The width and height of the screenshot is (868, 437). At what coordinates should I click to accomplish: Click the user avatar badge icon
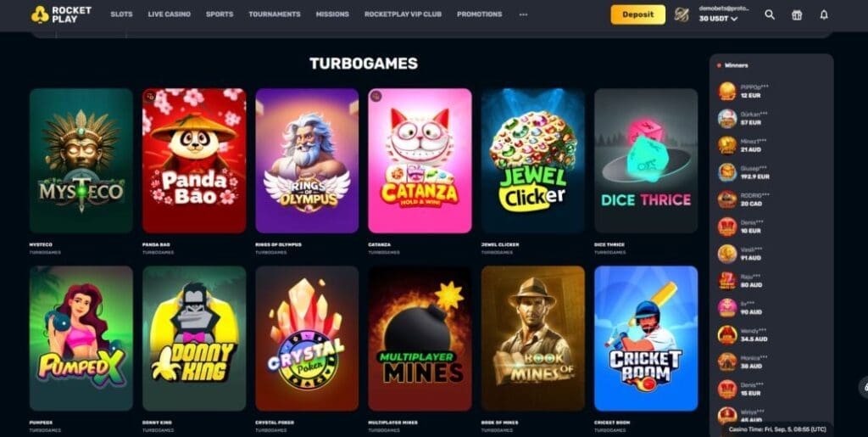pyautogui.click(x=682, y=15)
